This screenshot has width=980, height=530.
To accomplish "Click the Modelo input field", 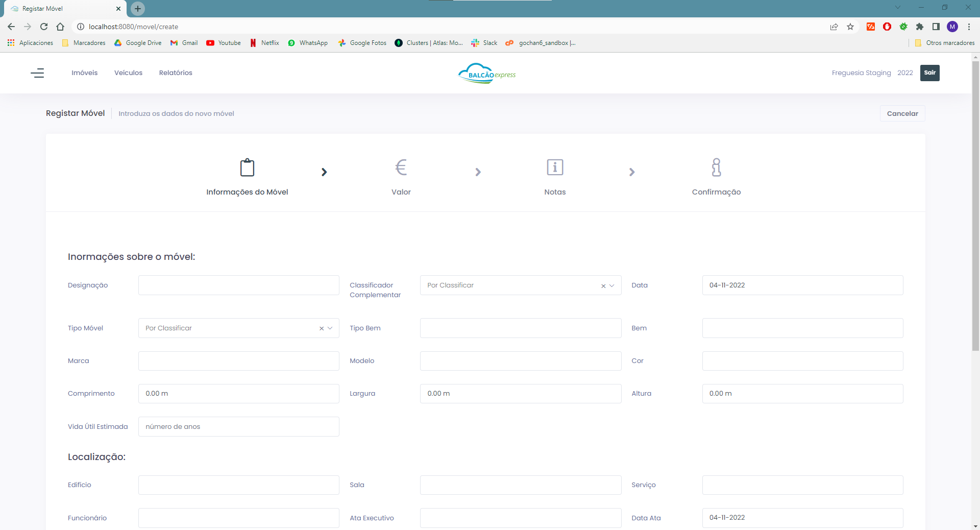I will [521, 361].
